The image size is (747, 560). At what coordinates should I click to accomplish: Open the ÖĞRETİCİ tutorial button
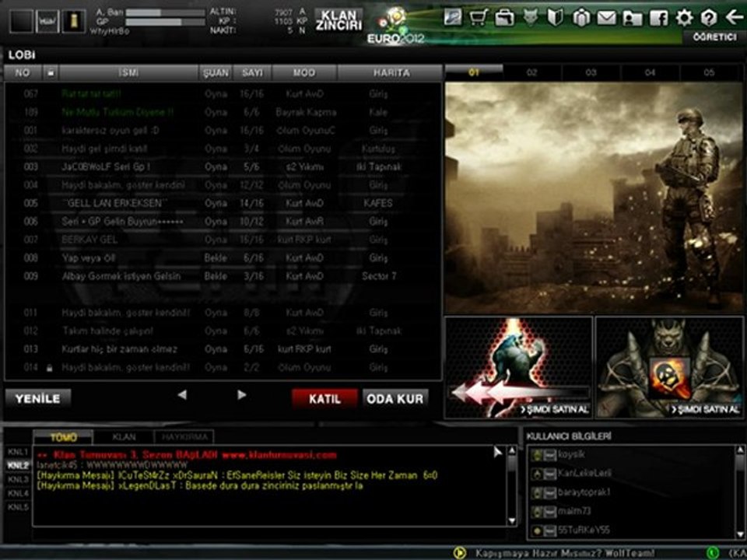714,37
